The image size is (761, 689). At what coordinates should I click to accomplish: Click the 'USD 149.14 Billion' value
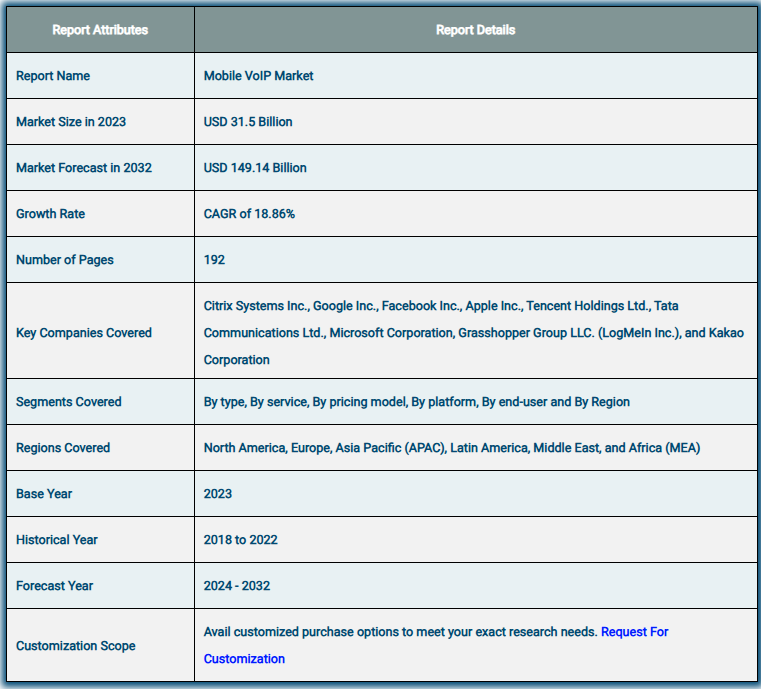point(255,168)
